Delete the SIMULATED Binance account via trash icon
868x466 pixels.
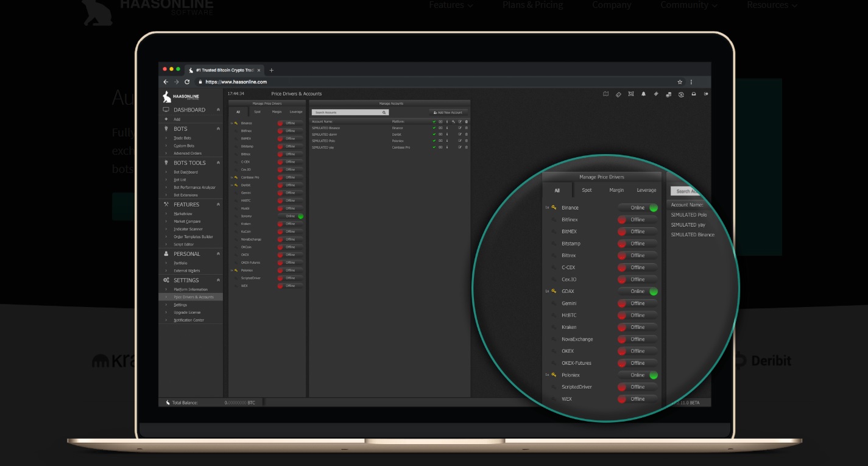(467, 128)
